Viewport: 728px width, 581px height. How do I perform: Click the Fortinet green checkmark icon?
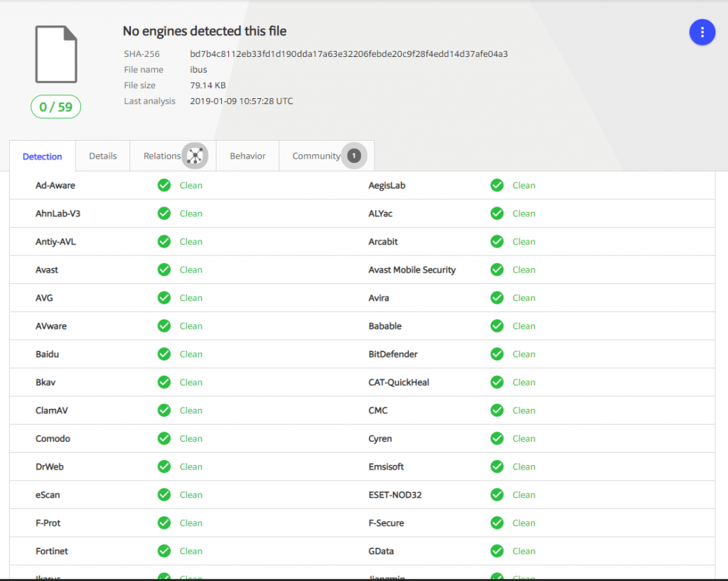click(x=164, y=551)
